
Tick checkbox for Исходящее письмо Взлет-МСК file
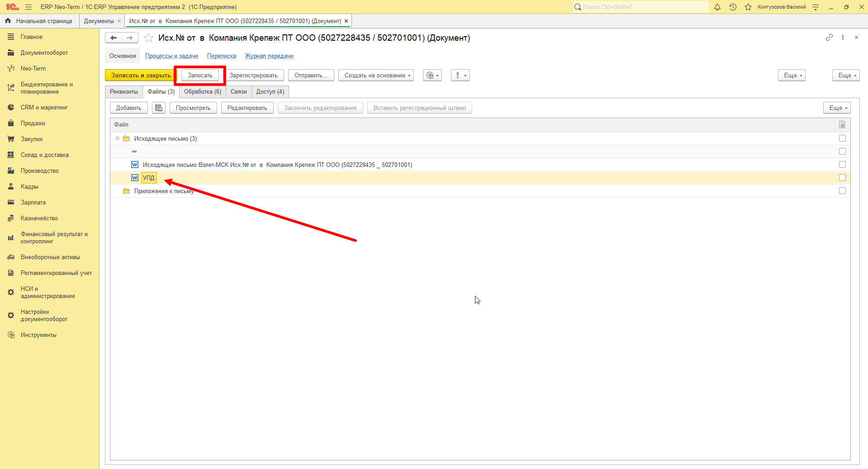pyautogui.click(x=842, y=165)
